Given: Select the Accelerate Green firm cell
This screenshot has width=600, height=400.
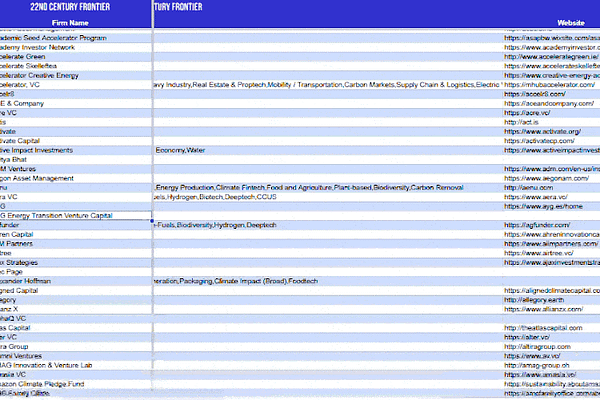Looking at the screenshot, I should [76, 57].
